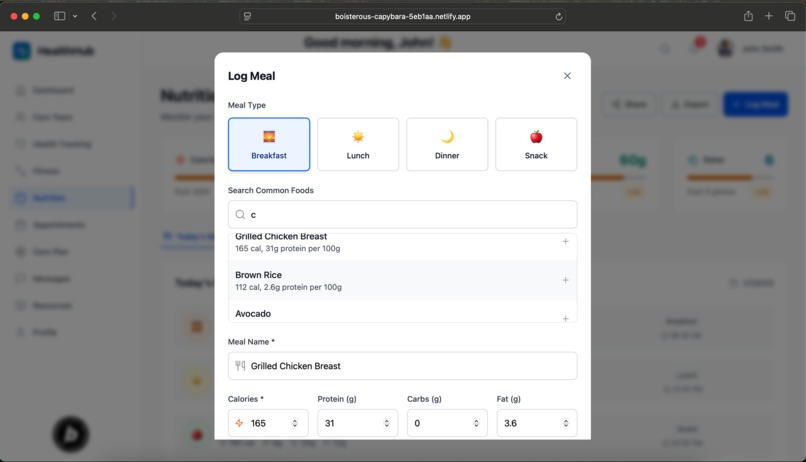
Task: Toggle Safari sidebar
Action: 60,16
